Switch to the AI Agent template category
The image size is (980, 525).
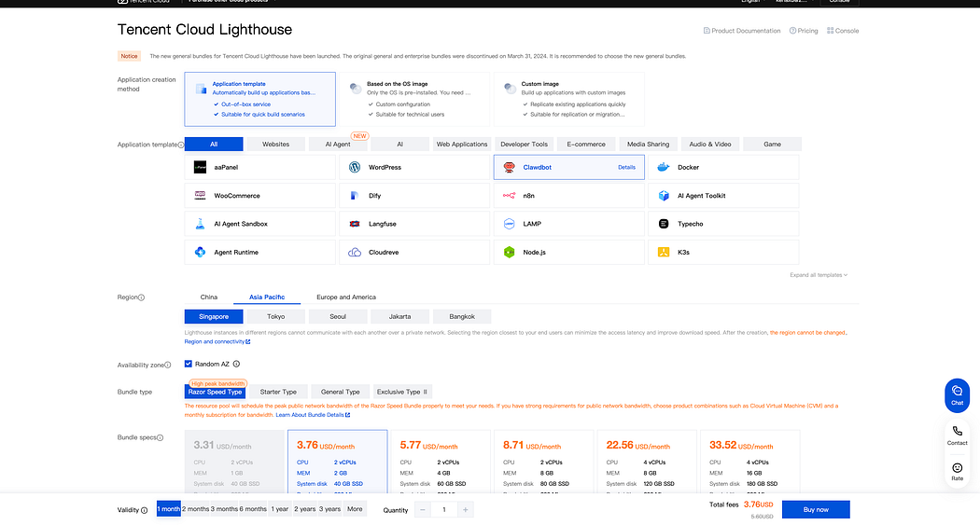pyautogui.click(x=338, y=145)
